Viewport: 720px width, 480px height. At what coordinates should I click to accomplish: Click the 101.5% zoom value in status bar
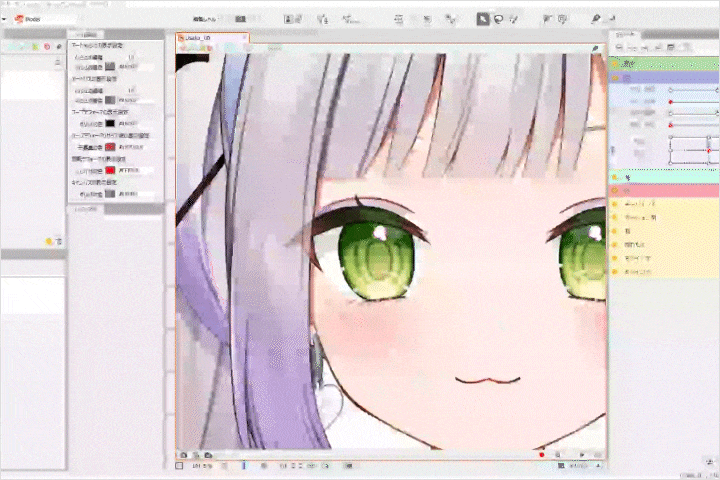coord(202,466)
